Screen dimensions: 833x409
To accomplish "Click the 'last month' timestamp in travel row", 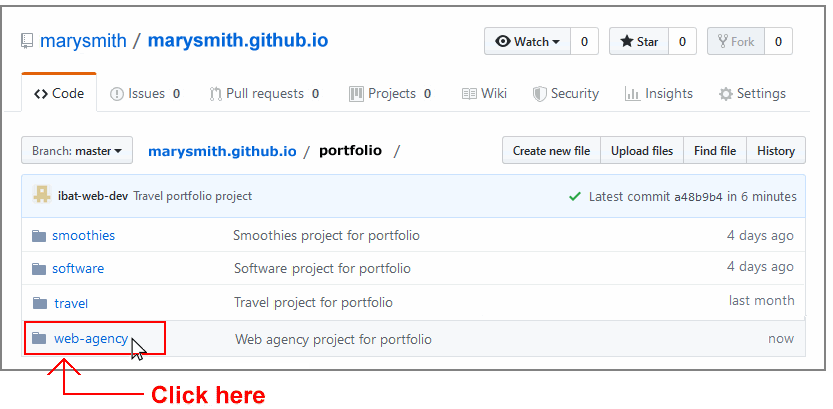I will tap(762, 301).
